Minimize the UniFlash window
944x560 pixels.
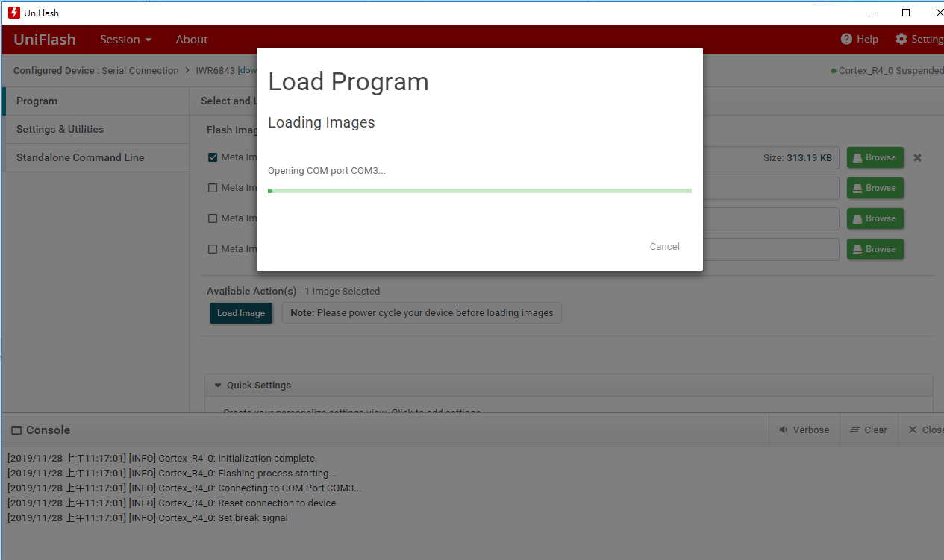(x=872, y=13)
